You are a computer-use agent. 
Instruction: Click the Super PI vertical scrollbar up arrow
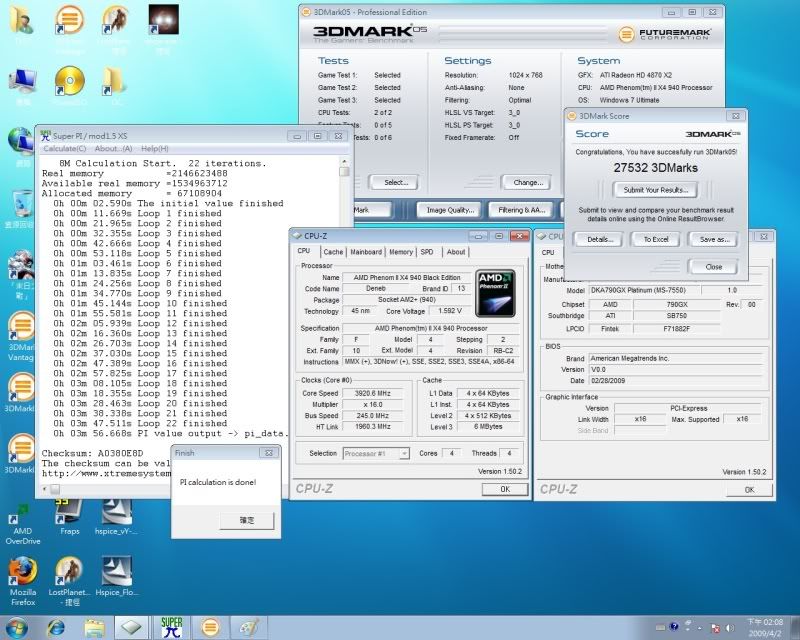pyautogui.click(x=344, y=162)
